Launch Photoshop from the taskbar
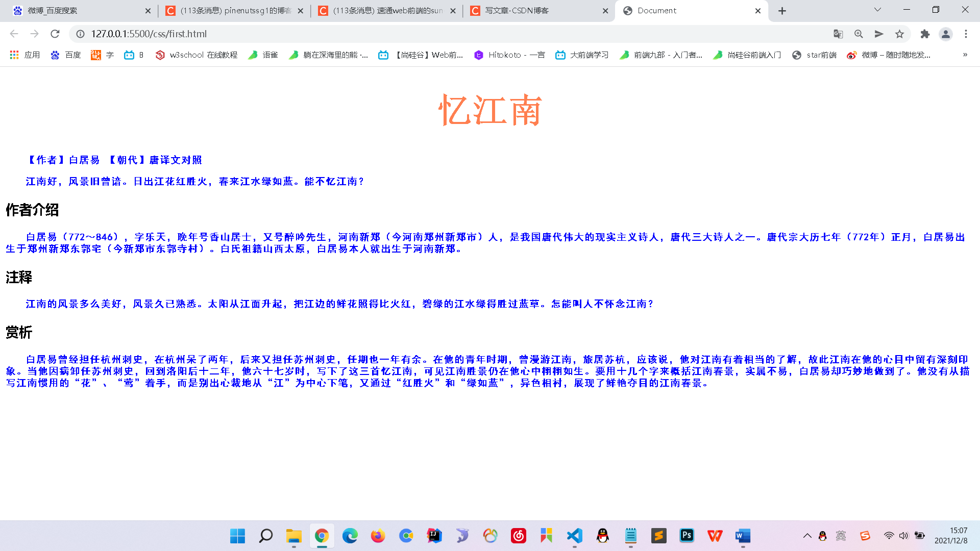This screenshot has width=980, height=551. [687, 536]
